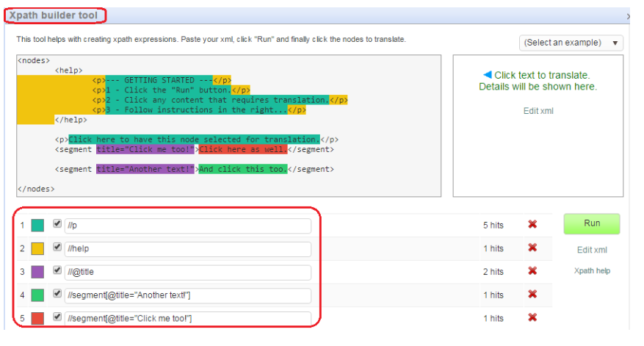Image resolution: width=644 pixels, height=346 pixels.
Task: Select the yellow color swatch in row 2
Action: (x=37, y=248)
